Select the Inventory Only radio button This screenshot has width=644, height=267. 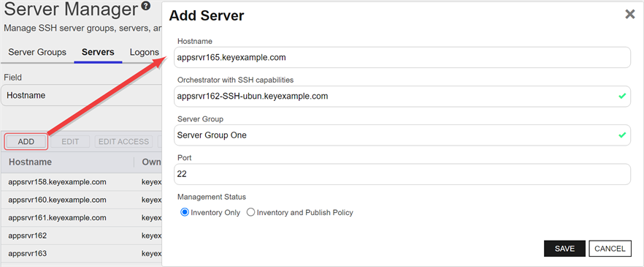[185, 213]
